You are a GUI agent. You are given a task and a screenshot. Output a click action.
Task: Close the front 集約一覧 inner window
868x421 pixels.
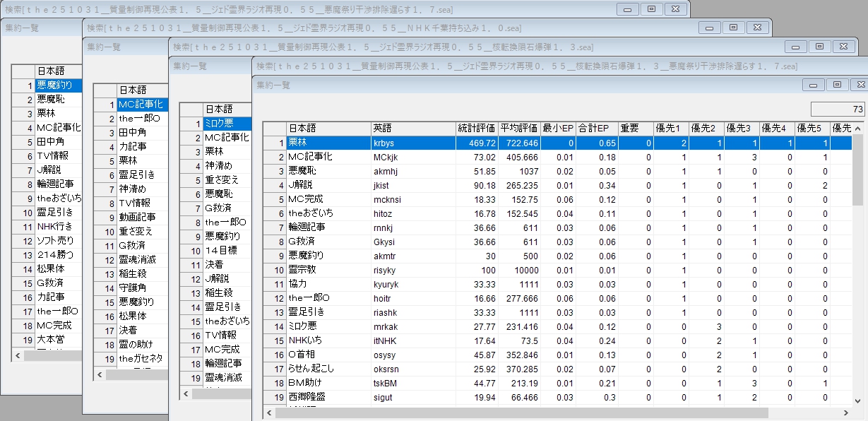858,85
